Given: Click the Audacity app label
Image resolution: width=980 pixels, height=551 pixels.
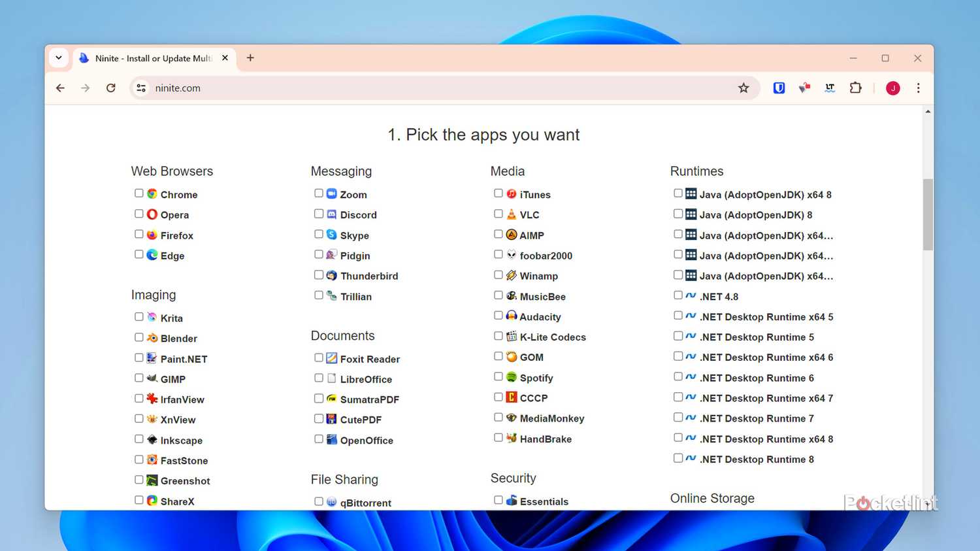Looking at the screenshot, I should point(540,317).
